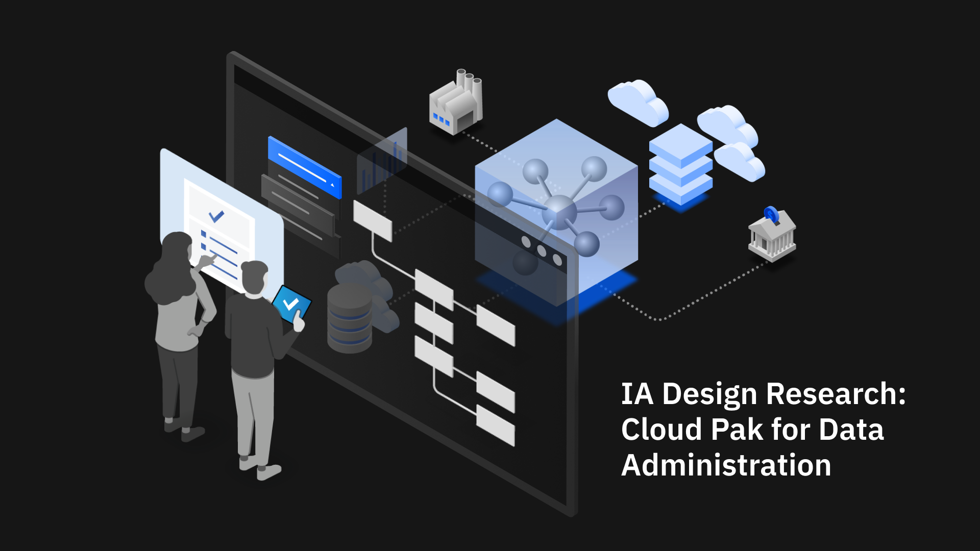980x551 pixels.
Task: Tap the checkmark on the blue tablet
Action: 290,305
